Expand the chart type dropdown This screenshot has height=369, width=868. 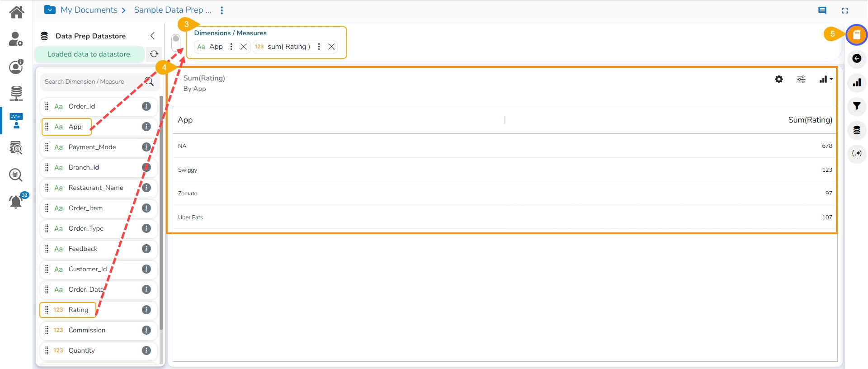[x=826, y=79]
